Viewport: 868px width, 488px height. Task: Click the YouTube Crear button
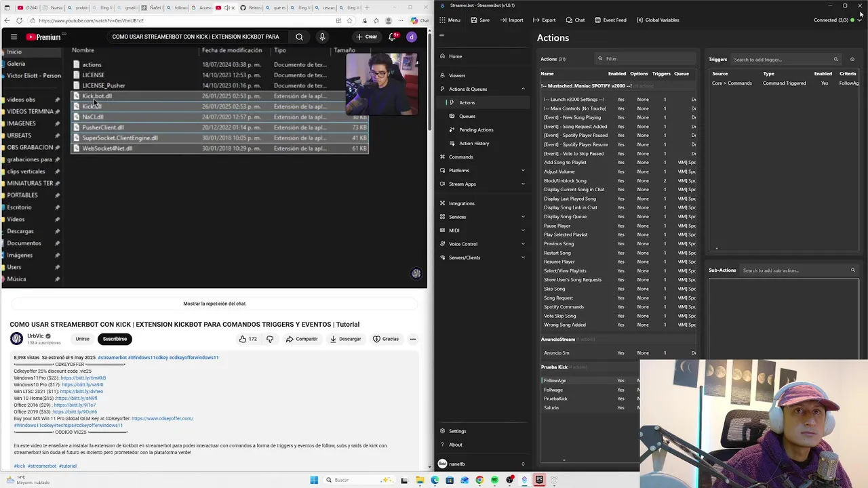point(367,37)
